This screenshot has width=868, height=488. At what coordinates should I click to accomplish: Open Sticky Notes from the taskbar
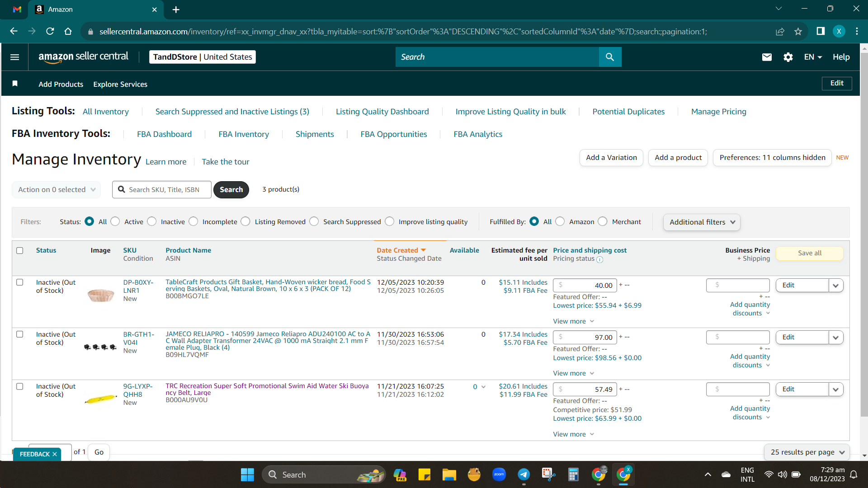(424, 474)
